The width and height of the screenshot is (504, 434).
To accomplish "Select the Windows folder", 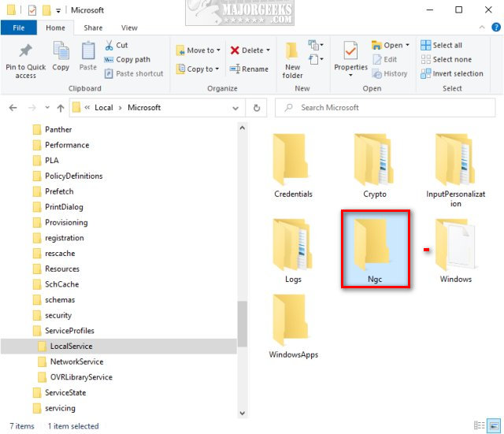I will 455,251.
